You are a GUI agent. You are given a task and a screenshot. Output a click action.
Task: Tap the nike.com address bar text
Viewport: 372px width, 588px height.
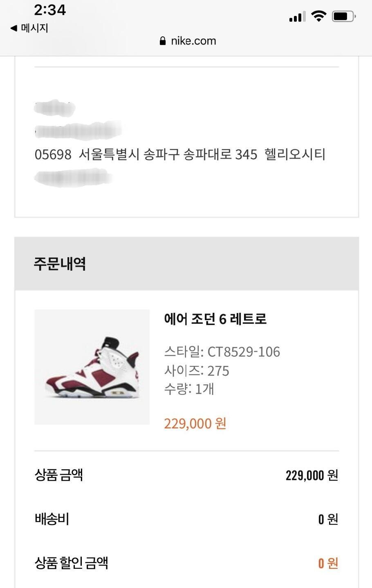(x=193, y=41)
